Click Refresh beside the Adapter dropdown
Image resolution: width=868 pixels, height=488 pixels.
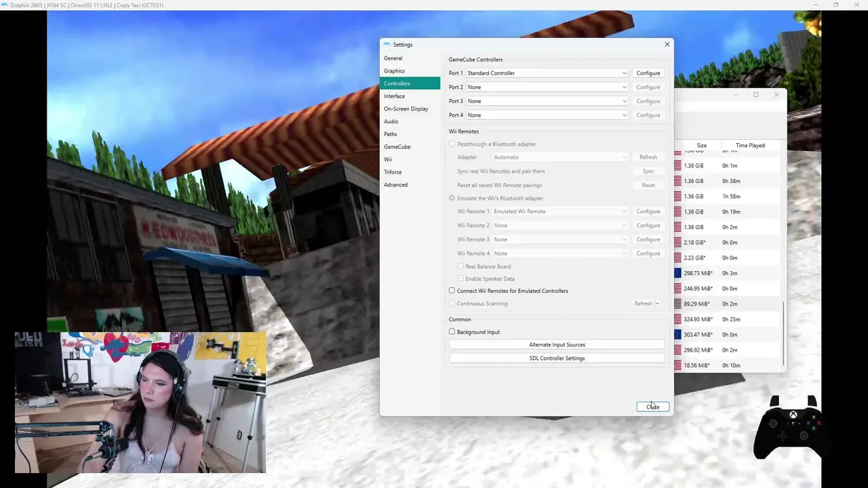648,157
